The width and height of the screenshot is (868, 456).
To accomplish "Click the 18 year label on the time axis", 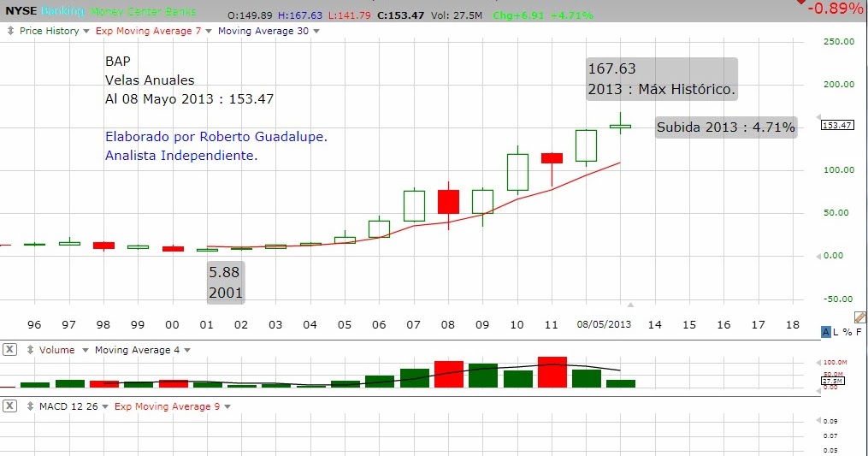I will pyautogui.click(x=793, y=325).
